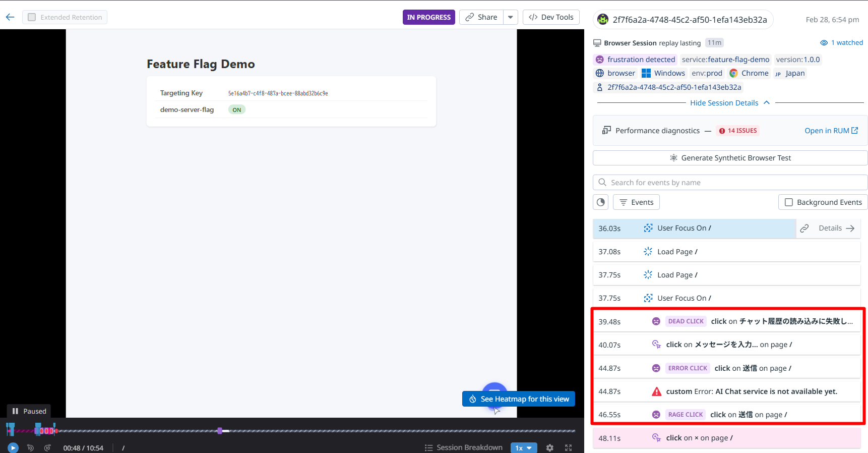Click the forward 10 seconds icon

(x=47, y=447)
